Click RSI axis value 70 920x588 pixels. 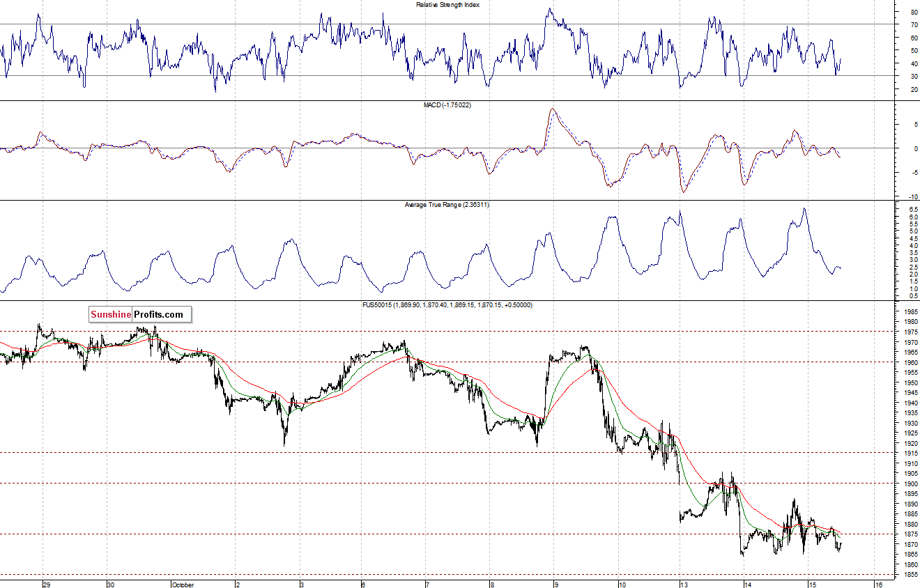click(x=914, y=24)
